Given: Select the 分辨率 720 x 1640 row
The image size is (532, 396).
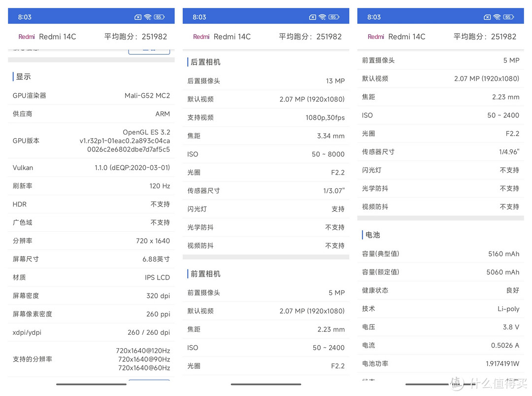Looking at the screenshot, I should point(91,241).
